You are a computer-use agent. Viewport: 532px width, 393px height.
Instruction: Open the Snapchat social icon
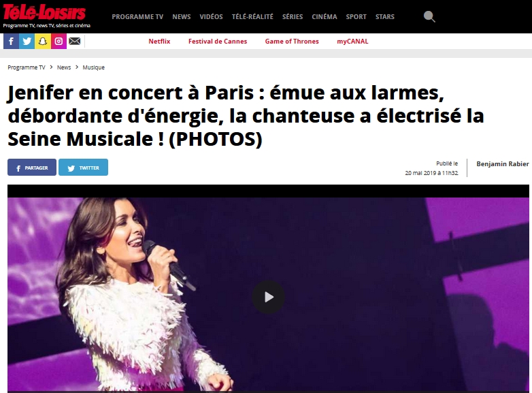(43, 42)
